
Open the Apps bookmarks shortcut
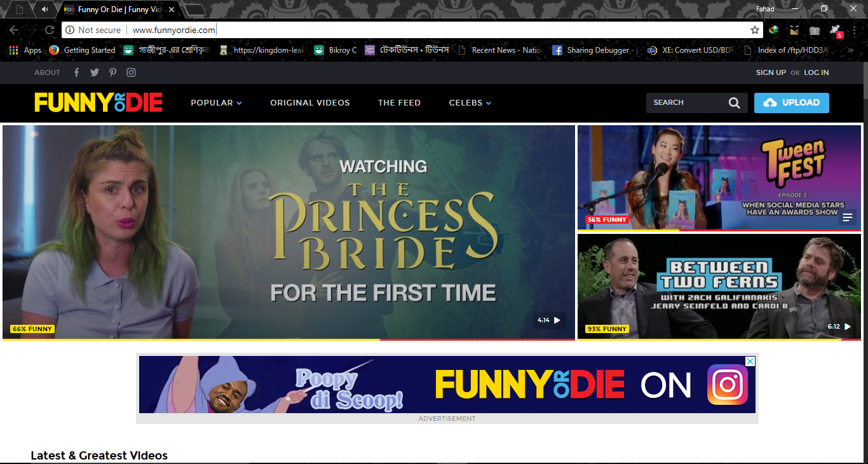click(25, 50)
